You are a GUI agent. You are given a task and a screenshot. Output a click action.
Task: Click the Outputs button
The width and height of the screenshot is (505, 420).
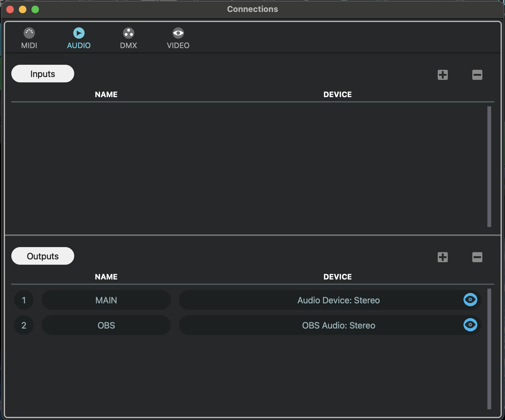(43, 256)
